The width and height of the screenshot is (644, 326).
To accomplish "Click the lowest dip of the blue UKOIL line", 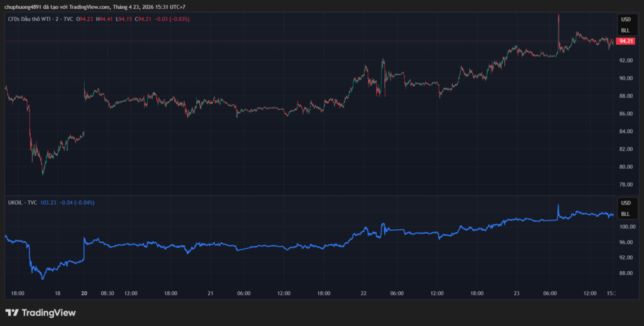I will [42, 277].
